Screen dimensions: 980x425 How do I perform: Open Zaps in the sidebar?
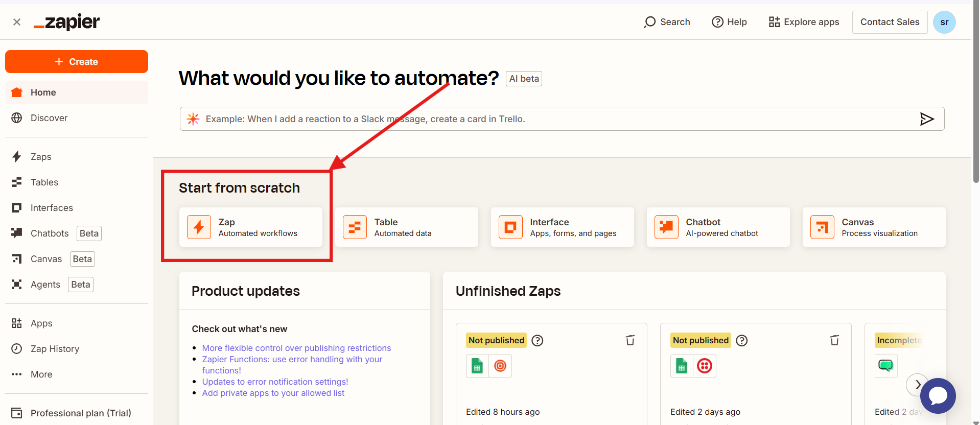tap(77, 157)
